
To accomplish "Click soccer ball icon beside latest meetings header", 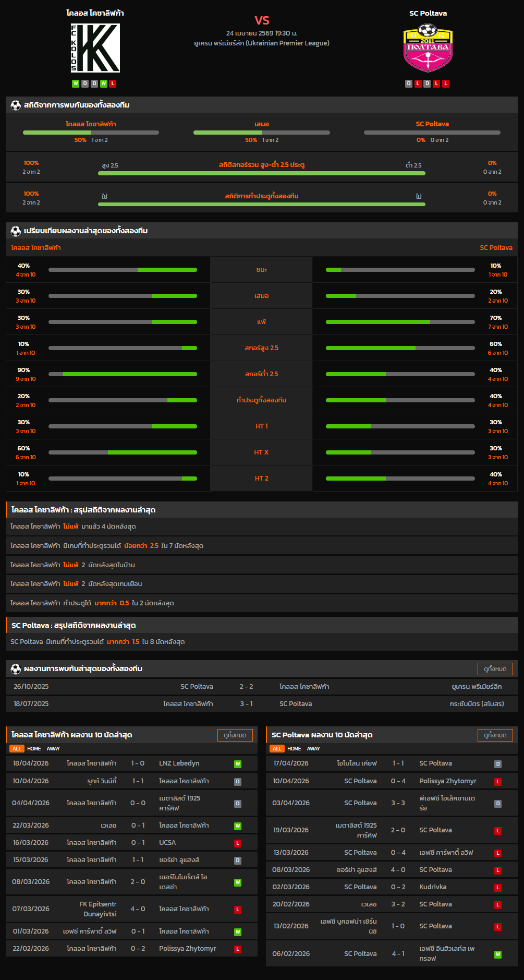I will pos(16,668).
